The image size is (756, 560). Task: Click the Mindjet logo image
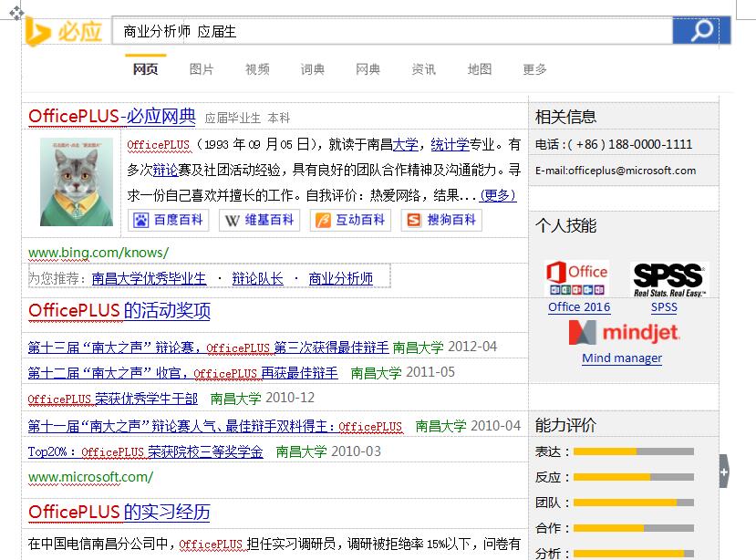pyautogui.click(x=624, y=332)
